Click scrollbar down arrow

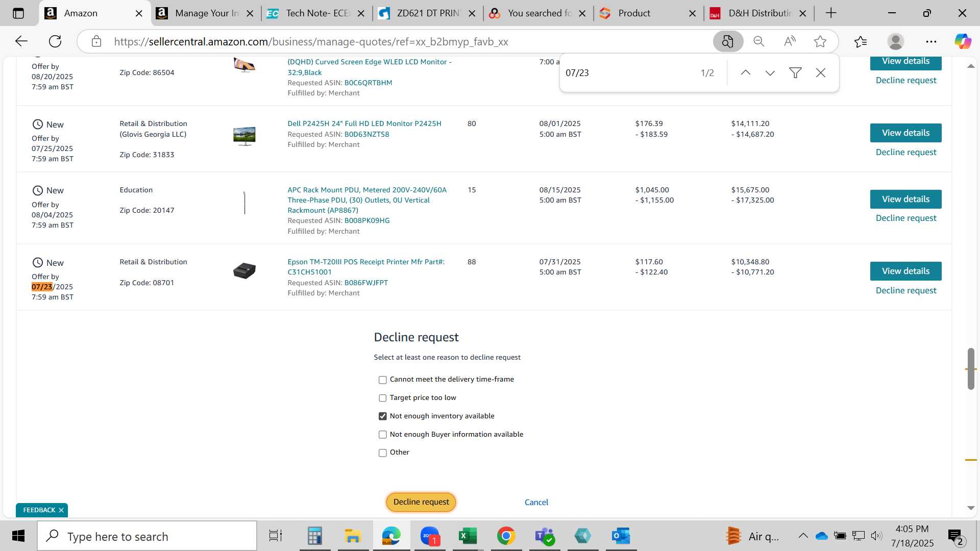(x=971, y=508)
